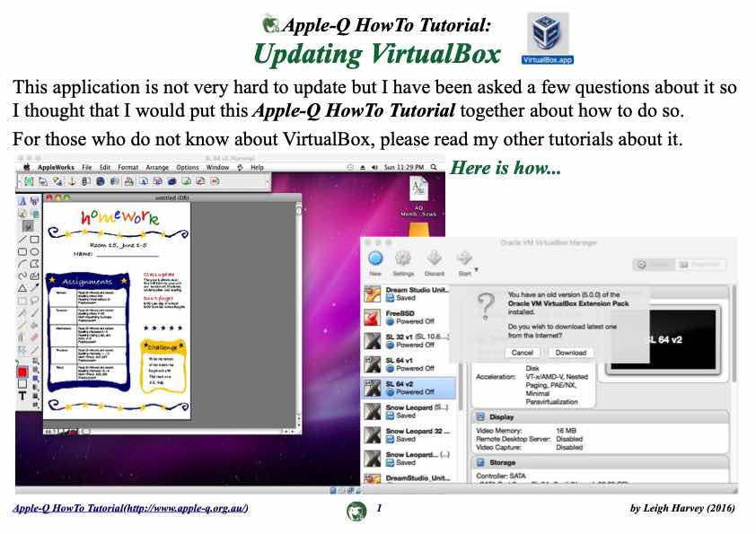The height and width of the screenshot is (534, 756).
Task: Select the arc drawing tool
Action: 22,264
